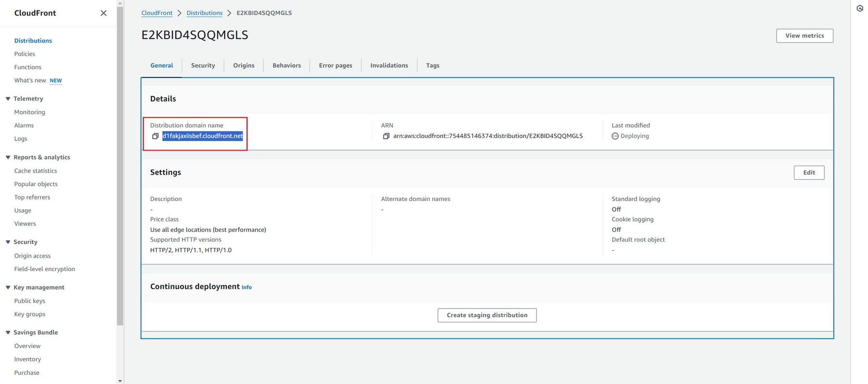Image resolution: width=868 pixels, height=384 pixels.
Task: Collapse the Key management section
Action: (8, 288)
